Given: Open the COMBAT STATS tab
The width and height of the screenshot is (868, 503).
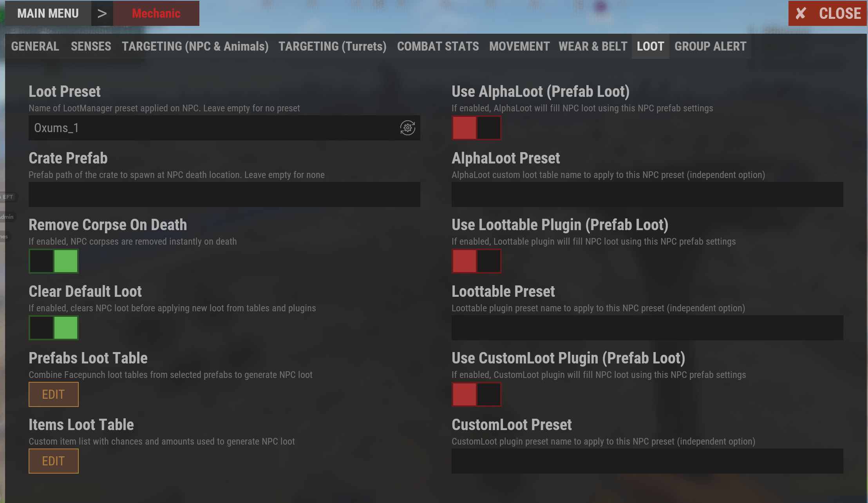Looking at the screenshot, I should tap(438, 46).
